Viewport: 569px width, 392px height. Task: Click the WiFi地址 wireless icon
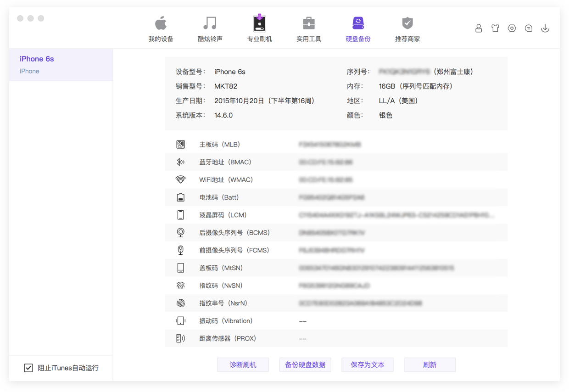181,179
